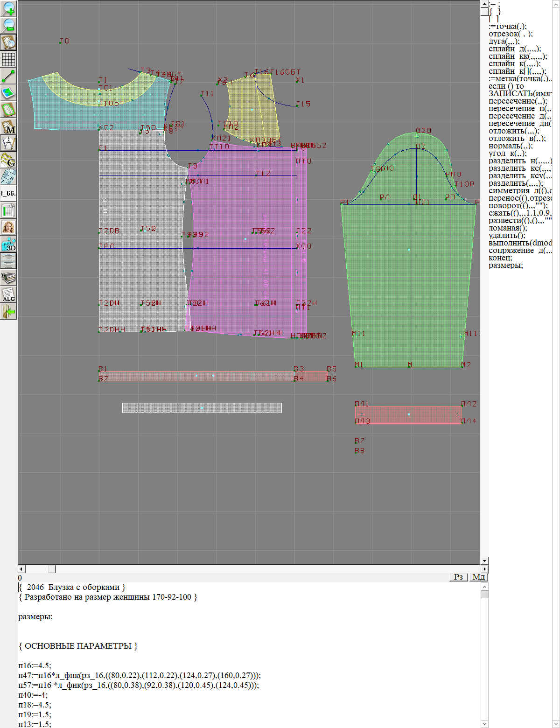Click the zoom in magnifier icon
Image resolution: width=560 pixels, height=728 pixels.
[8, 8]
